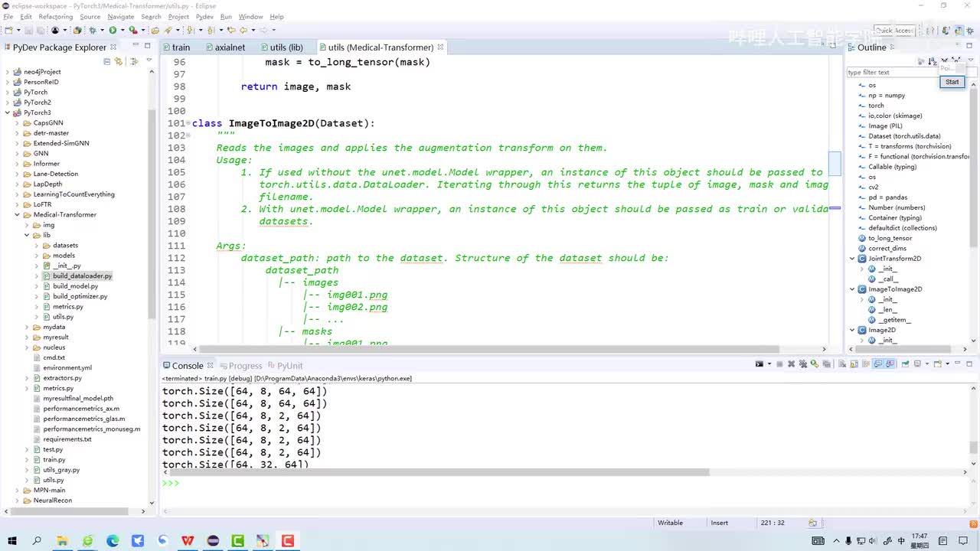Open Debug configurations dropdown arrow

101,31
